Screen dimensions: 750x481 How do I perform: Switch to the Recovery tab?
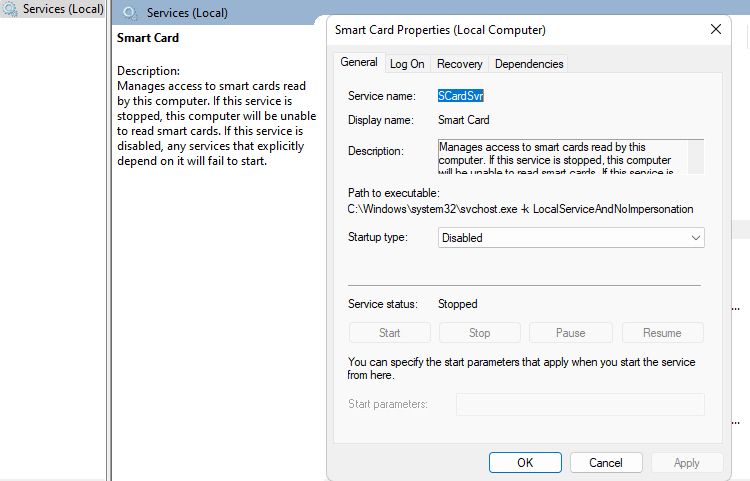pyautogui.click(x=460, y=63)
